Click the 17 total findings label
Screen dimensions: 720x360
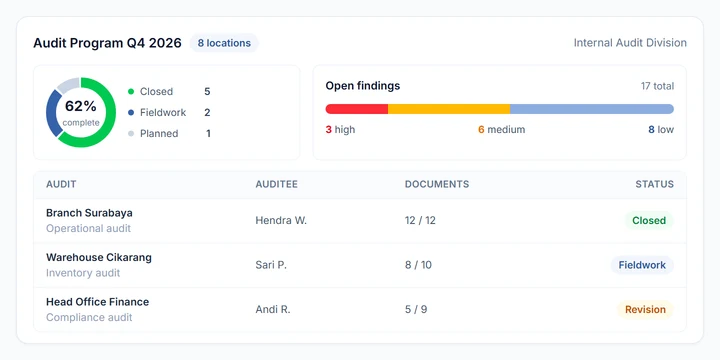click(658, 86)
